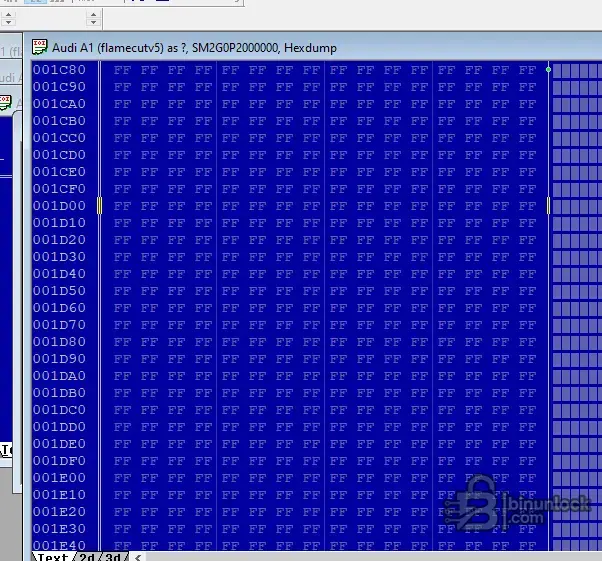Select address row 001E20
602x561 pixels.
point(59,511)
